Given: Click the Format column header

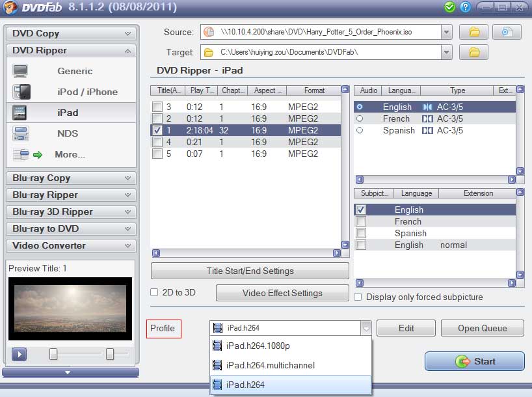Looking at the screenshot, I should tap(314, 90).
